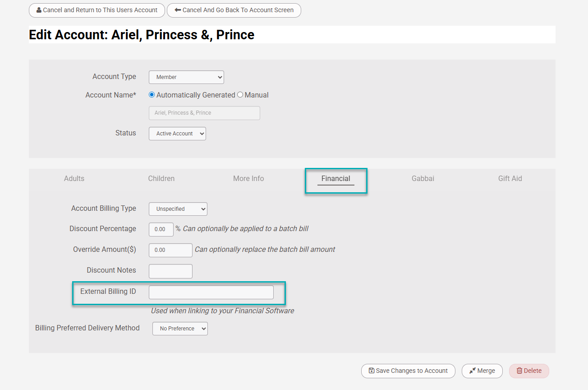Open the Account Type dropdown
Screen dimensions: 588x390
[186, 77]
